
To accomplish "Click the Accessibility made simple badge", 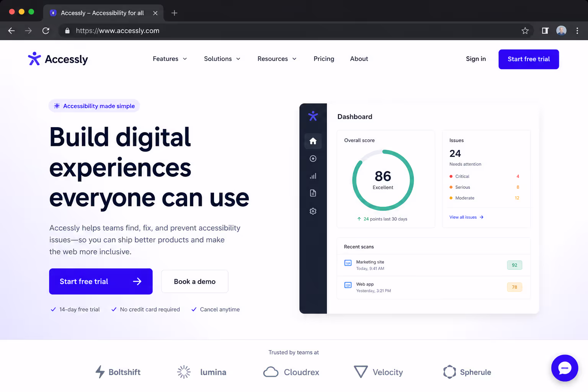I will 94,106.
